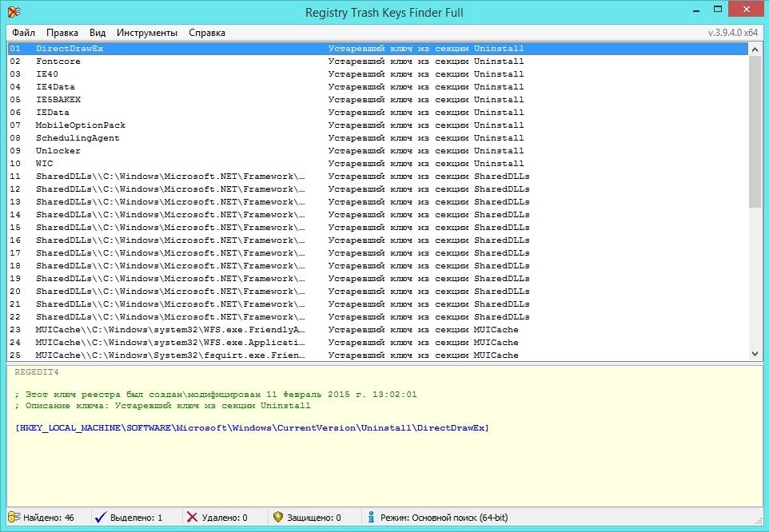Image resolution: width=769 pixels, height=532 pixels.
Task: Click the HKEY_LOCAL_MACHINE registry path line
Action: [x=252, y=428]
